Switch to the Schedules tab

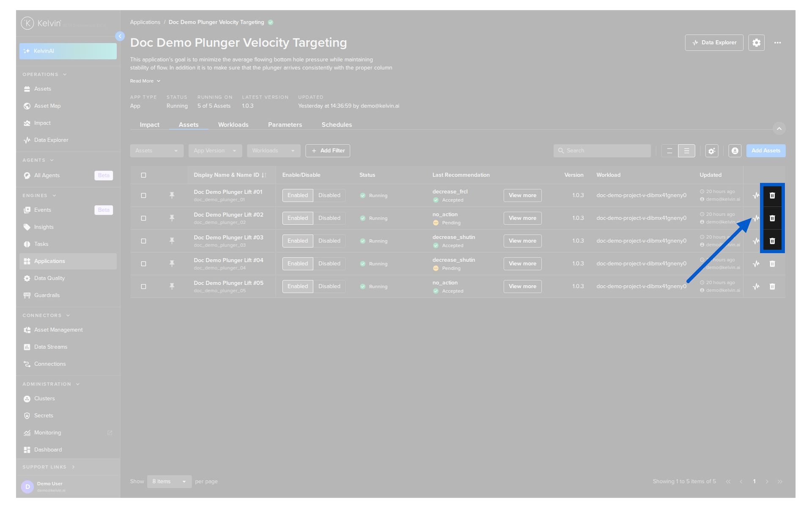pos(336,124)
